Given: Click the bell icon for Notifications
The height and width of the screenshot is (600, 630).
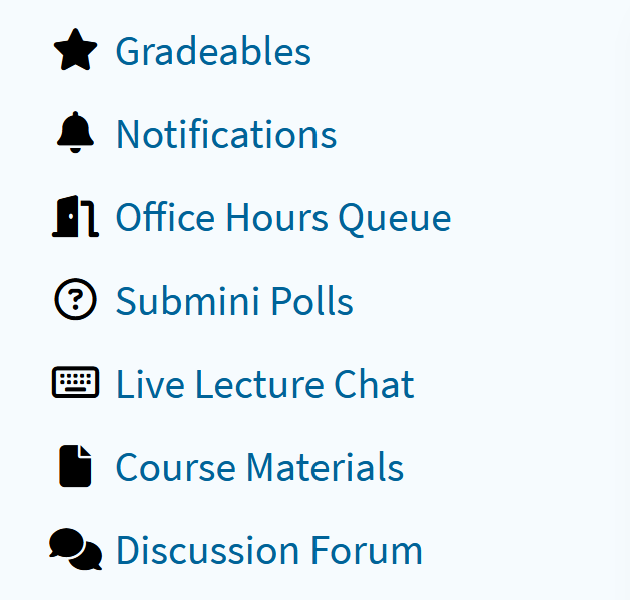Looking at the screenshot, I should (75, 132).
